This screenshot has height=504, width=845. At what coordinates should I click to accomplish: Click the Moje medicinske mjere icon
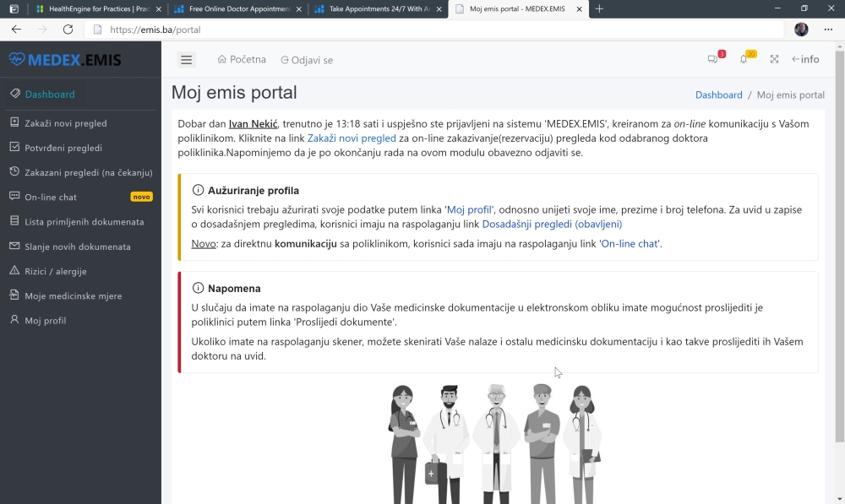pyautogui.click(x=14, y=295)
